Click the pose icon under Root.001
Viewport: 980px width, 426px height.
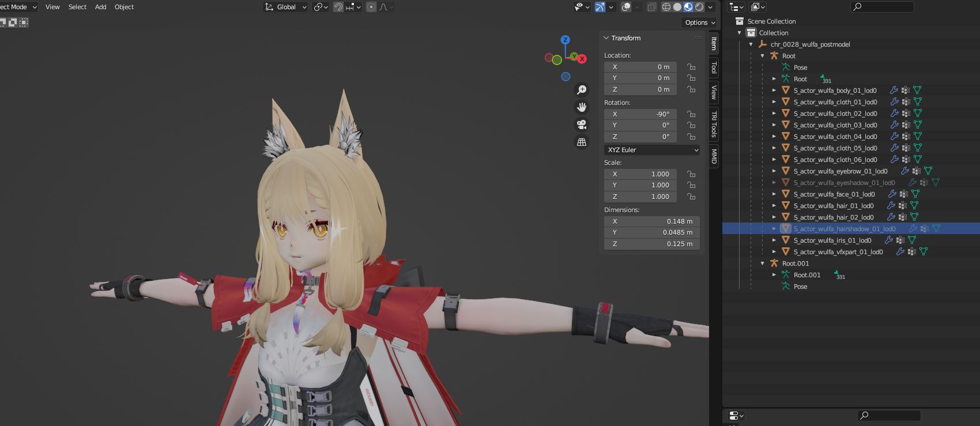tap(785, 286)
